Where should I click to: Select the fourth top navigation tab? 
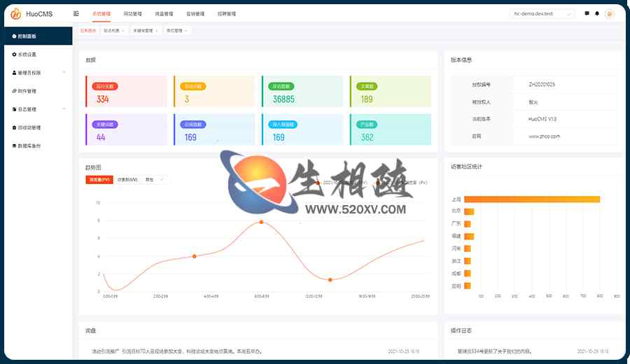pos(195,14)
